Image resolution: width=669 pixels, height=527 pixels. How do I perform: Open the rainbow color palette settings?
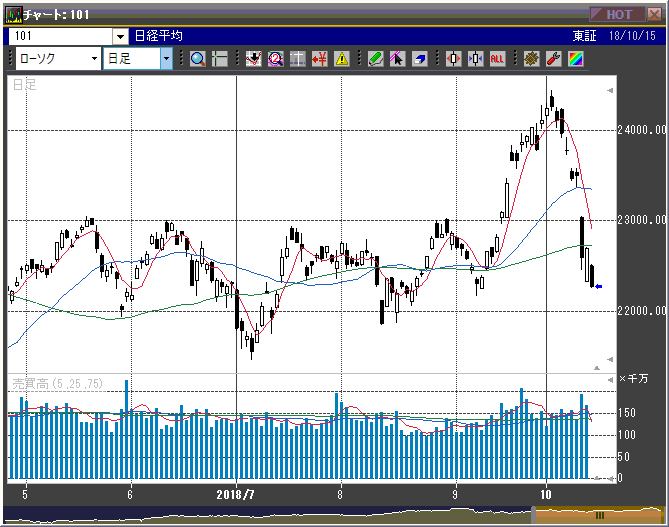575,59
